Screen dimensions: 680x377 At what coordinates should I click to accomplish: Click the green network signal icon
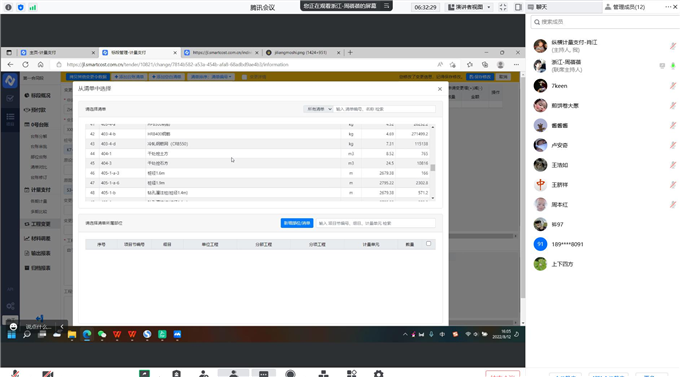[33, 7]
